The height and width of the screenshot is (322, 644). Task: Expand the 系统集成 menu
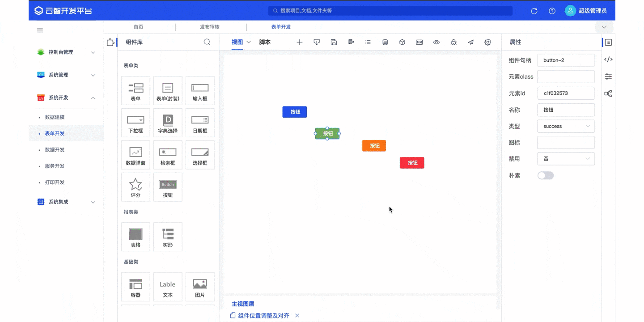tap(66, 202)
